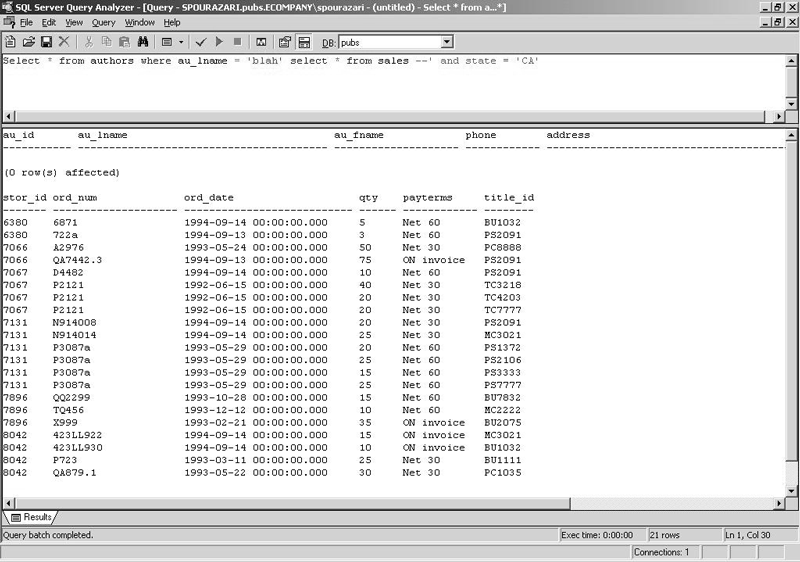Viewport: 800px width, 562px height.
Task: Click query editor scroll down arrow
Action: [x=791, y=104]
